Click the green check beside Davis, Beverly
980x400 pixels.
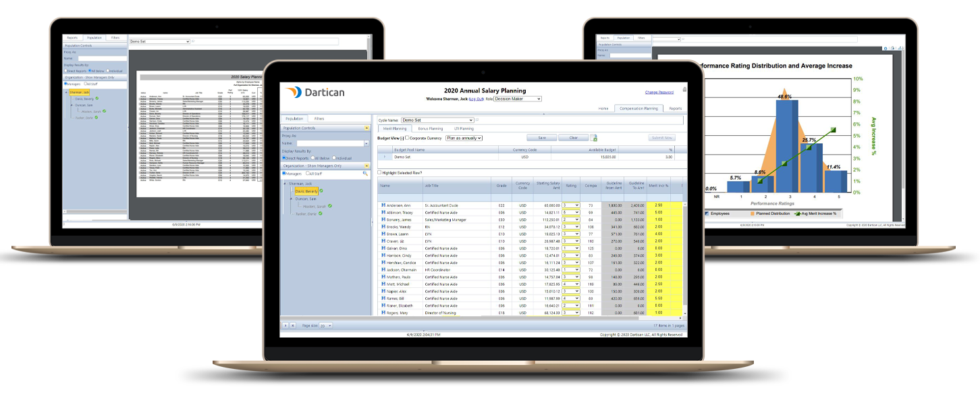click(321, 191)
